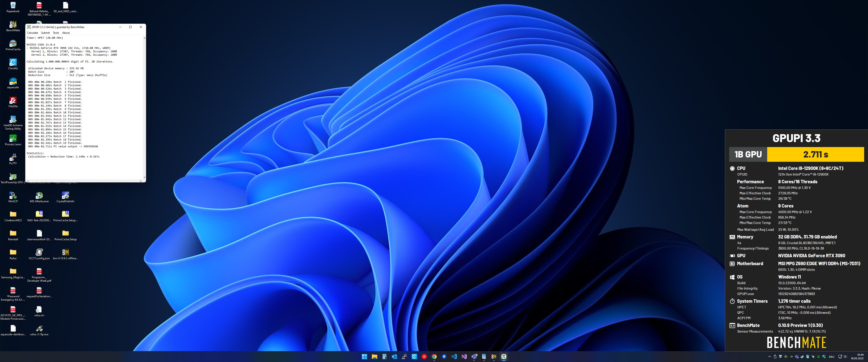Open volume control from system tray

tap(845, 357)
